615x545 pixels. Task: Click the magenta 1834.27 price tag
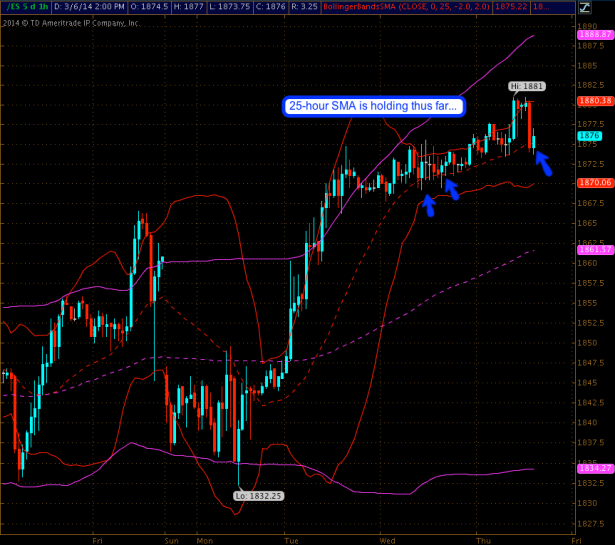594,468
